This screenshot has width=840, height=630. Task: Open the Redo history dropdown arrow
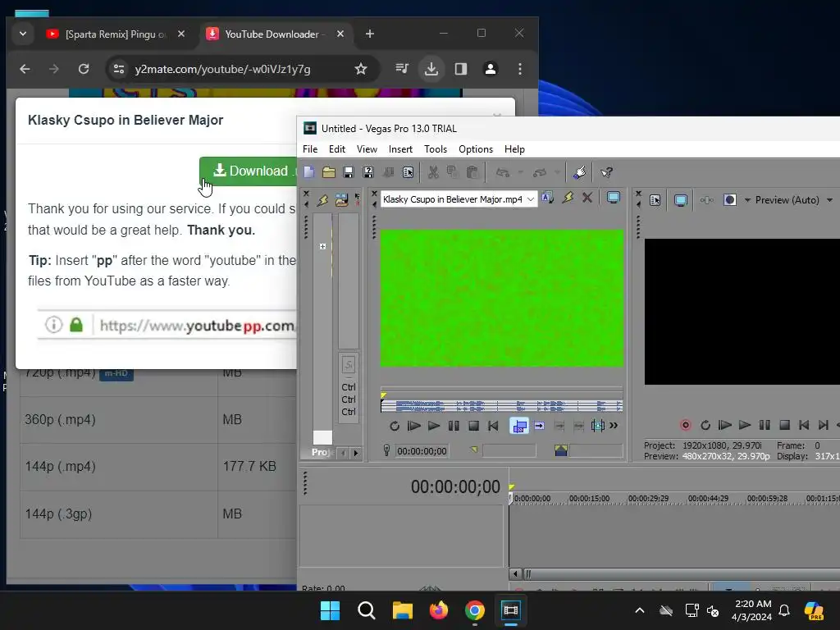pos(557,172)
